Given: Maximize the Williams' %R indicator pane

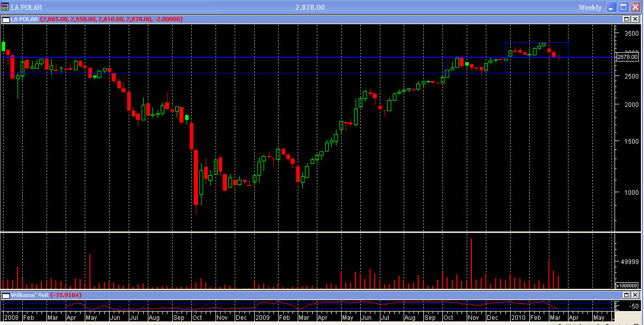Looking at the screenshot, I should [626, 295].
